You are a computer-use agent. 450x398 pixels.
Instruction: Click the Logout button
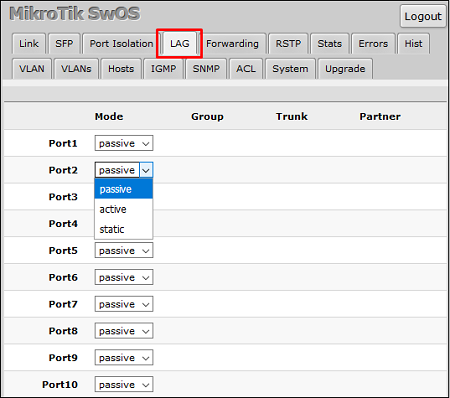423,16
